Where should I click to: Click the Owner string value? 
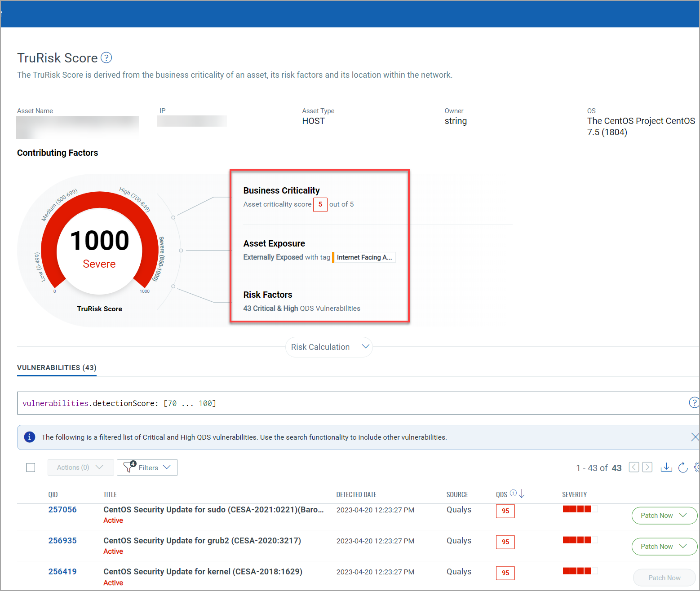pos(456,121)
